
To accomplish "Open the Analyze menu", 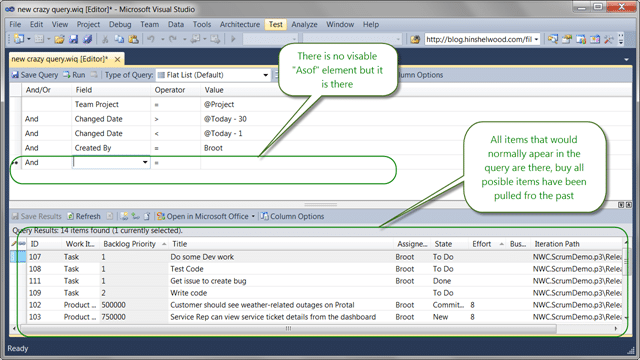I will (304, 24).
